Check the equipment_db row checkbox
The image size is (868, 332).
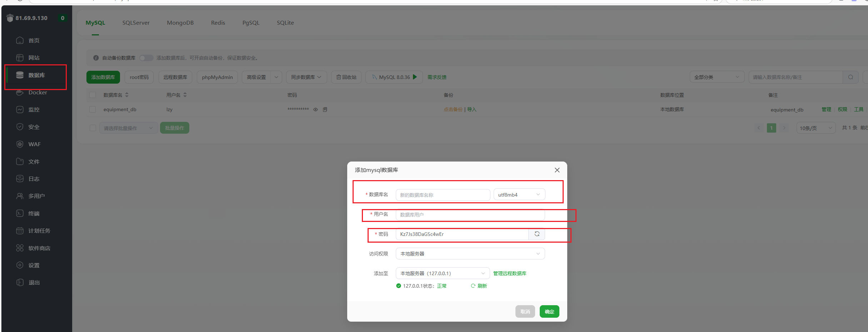93,109
